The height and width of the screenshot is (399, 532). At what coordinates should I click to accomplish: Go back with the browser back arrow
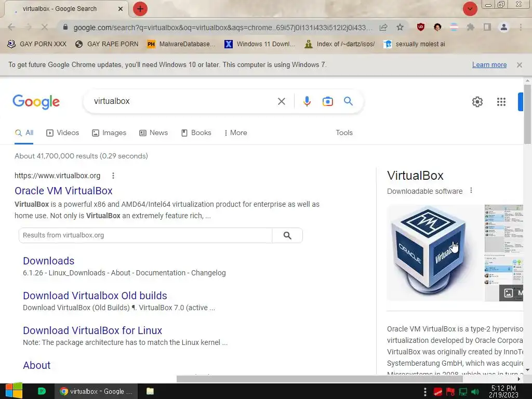[x=11, y=27]
